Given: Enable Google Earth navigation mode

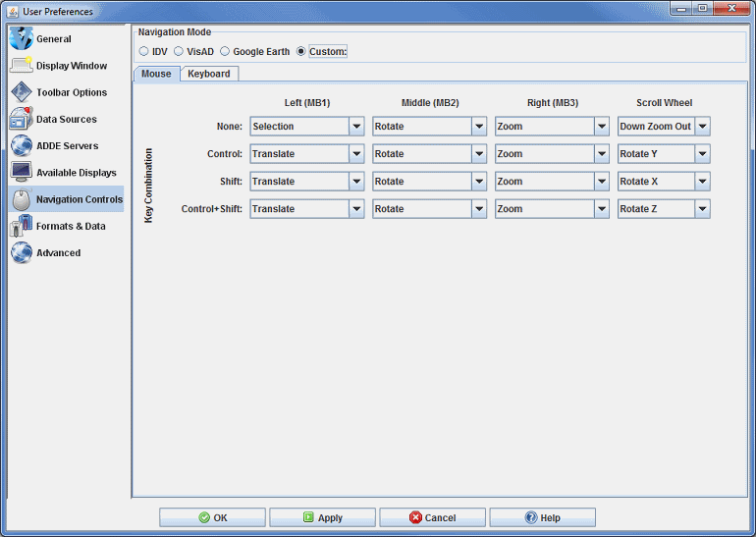Looking at the screenshot, I should (225, 51).
